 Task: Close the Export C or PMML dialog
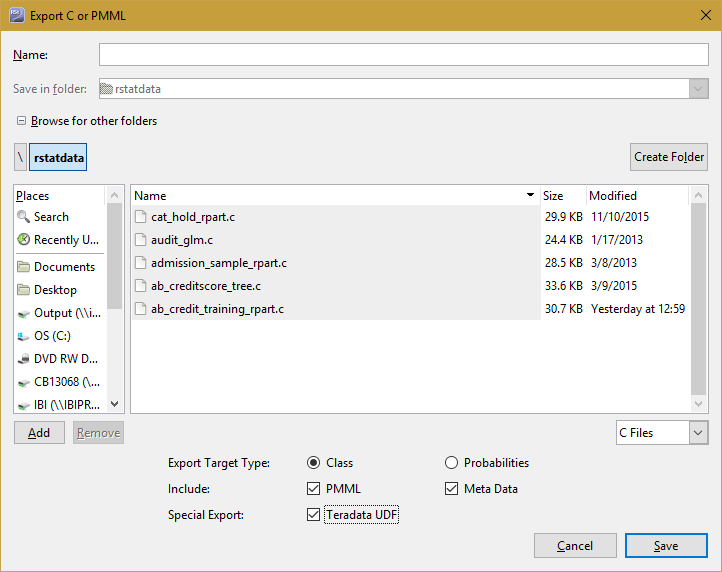pos(705,15)
